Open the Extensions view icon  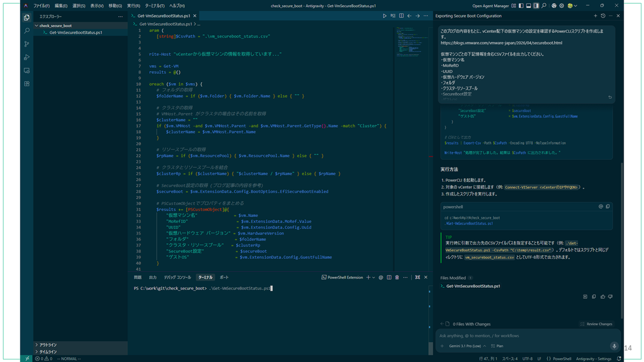pyautogui.click(x=27, y=84)
